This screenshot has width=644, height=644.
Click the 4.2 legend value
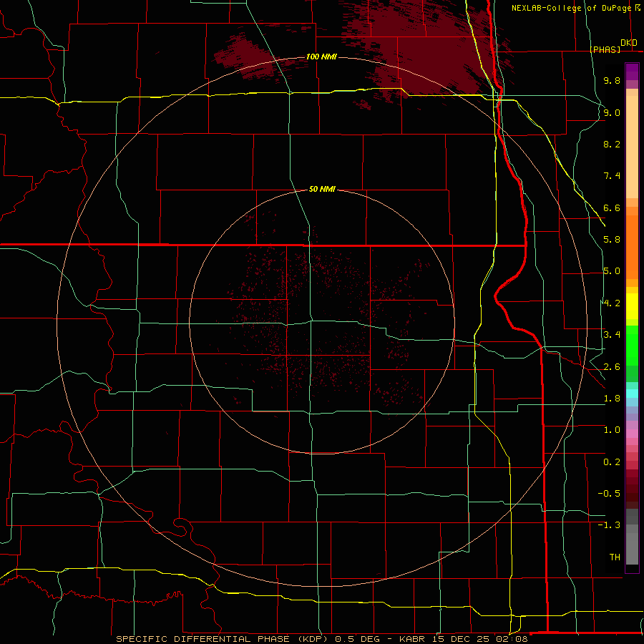click(x=612, y=303)
